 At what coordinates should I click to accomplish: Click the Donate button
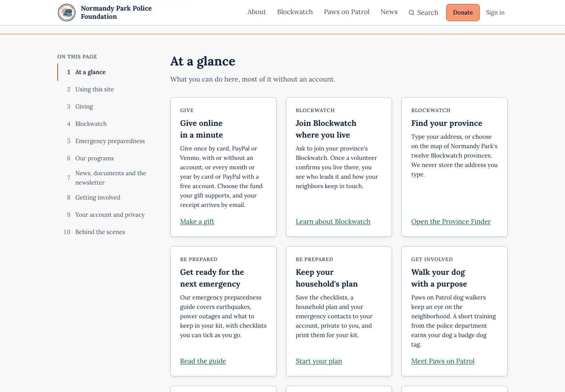click(463, 13)
